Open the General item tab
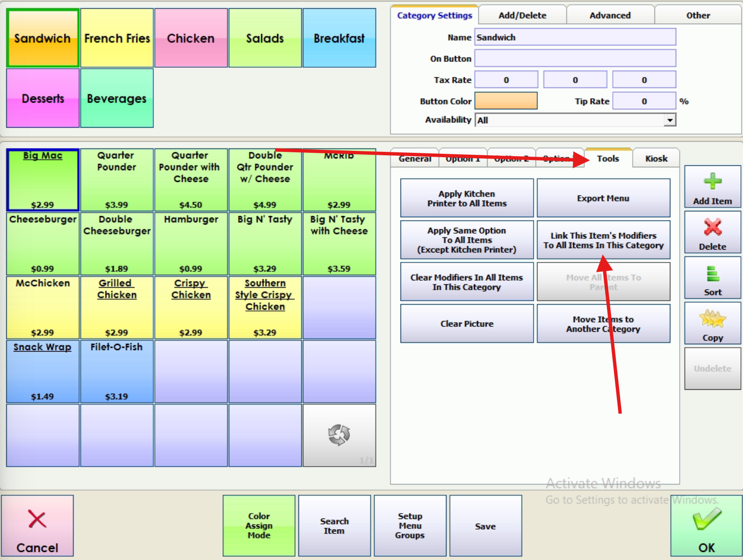The width and height of the screenshot is (743, 560). 415,159
